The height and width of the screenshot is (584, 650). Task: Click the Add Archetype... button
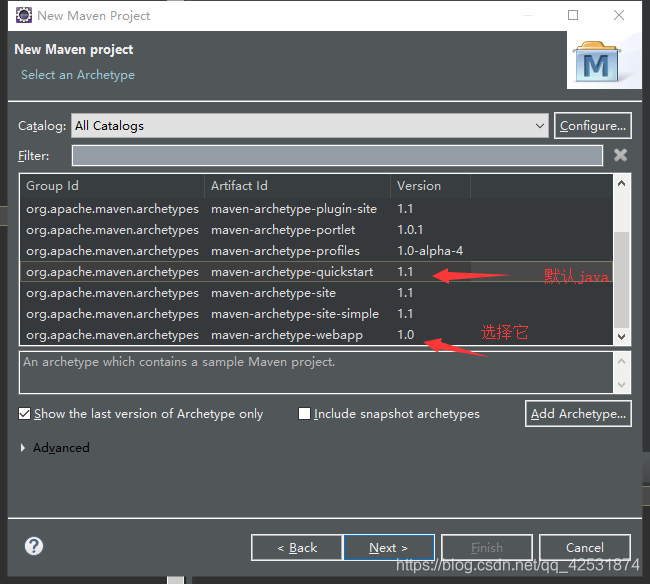coord(578,413)
